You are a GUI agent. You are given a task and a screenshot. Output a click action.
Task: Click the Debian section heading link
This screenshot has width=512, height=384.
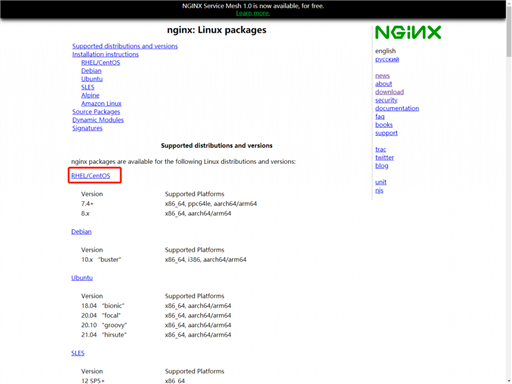(81, 232)
